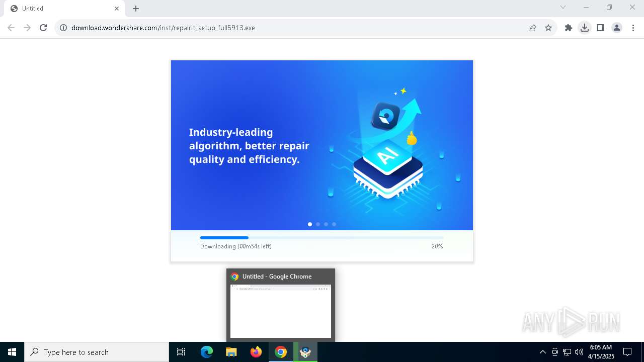The image size is (644, 362).
Task: Click the Industry-leading algorithm slide text
Action: click(249, 146)
